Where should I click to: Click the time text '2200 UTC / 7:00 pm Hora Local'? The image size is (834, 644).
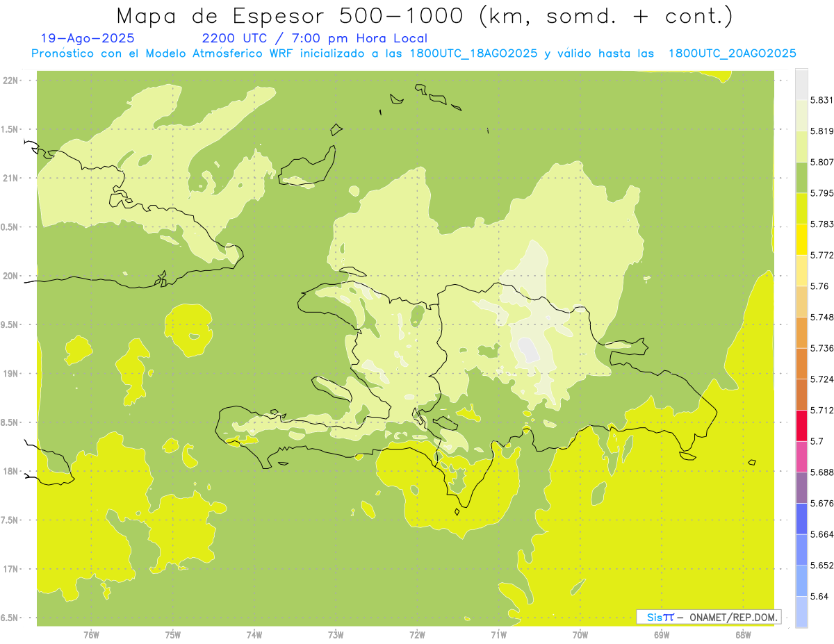pyautogui.click(x=315, y=38)
